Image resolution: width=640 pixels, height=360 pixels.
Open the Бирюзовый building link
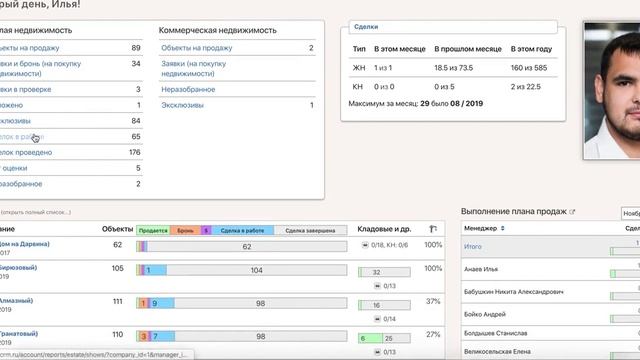click(x=18, y=268)
